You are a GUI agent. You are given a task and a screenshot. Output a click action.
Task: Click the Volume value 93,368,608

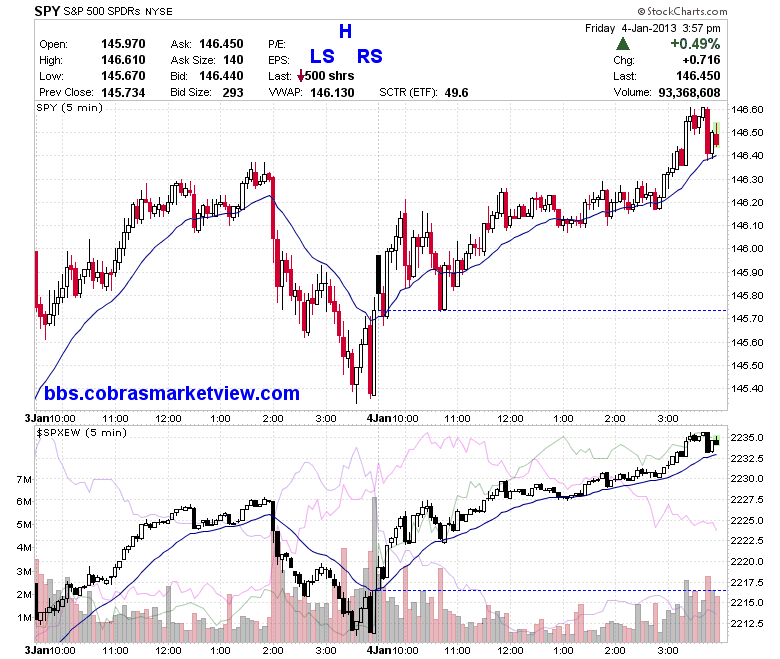pos(689,93)
